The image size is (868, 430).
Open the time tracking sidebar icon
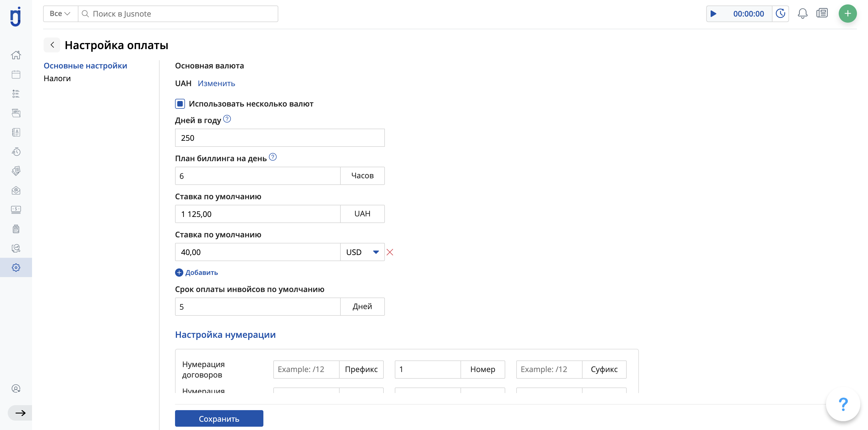pyautogui.click(x=16, y=152)
